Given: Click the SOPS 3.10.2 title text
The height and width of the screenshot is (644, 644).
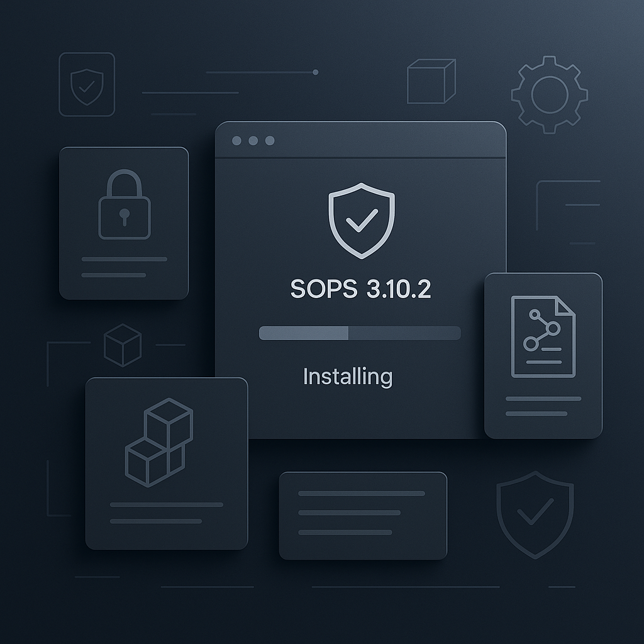Looking at the screenshot, I should coord(360,289).
